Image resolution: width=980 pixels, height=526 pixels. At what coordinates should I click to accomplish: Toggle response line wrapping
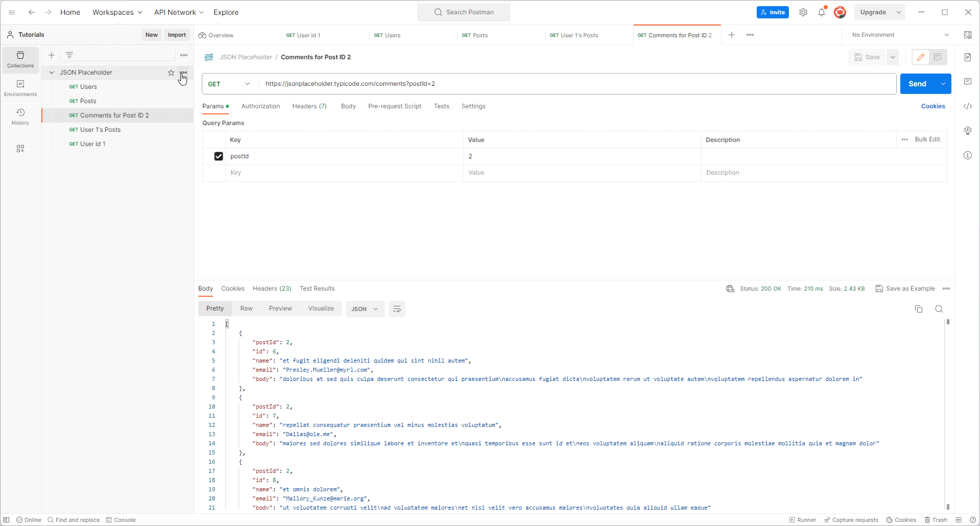[x=397, y=309]
